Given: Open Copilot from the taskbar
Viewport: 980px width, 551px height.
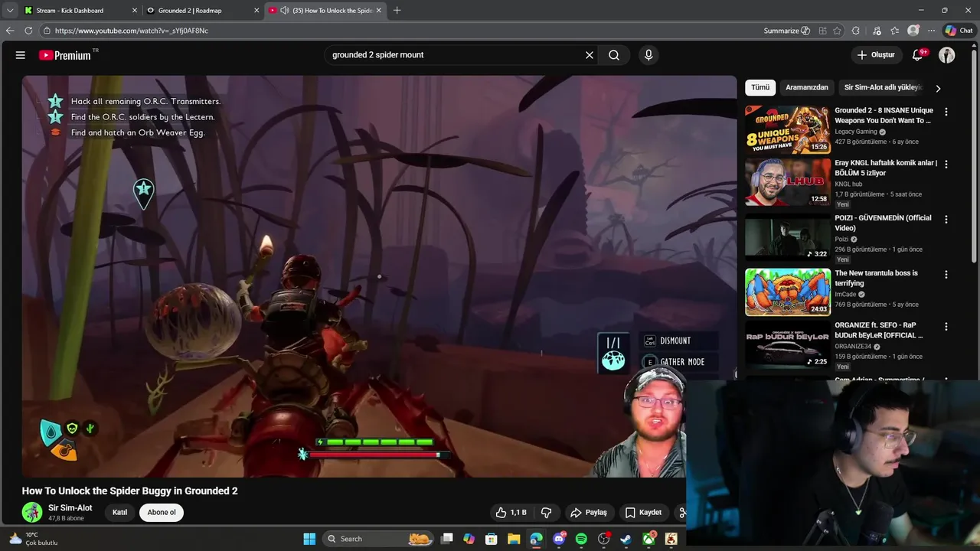Looking at the screenshot, I should point(469,539).
